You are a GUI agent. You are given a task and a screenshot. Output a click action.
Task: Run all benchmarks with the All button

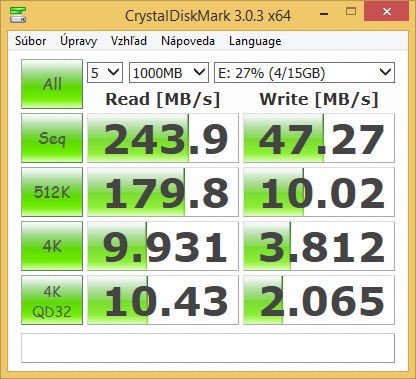click(x=52, y=84)
